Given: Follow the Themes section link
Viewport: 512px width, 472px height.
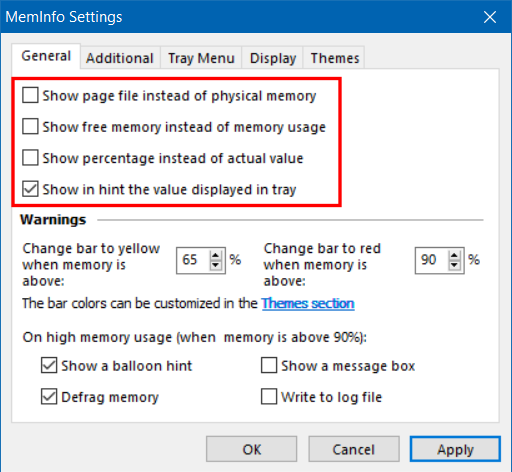Looking at the screenshot, I should [x=308, y=303].
